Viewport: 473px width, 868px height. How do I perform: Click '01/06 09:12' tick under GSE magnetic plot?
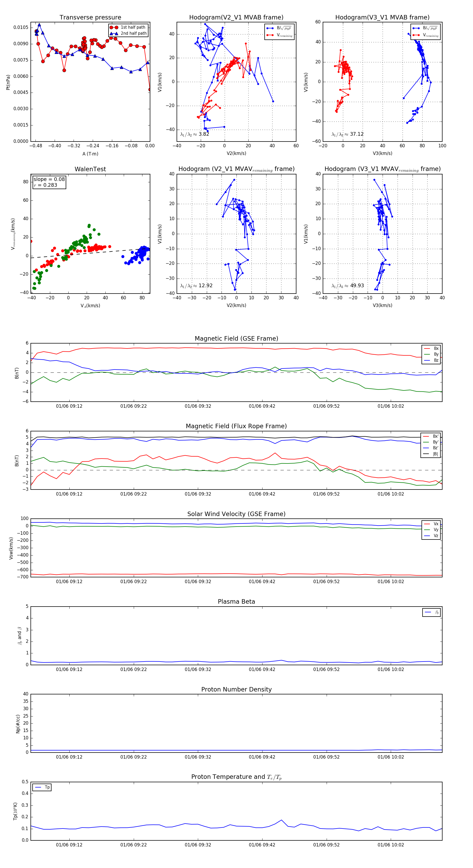coord(69,406)
